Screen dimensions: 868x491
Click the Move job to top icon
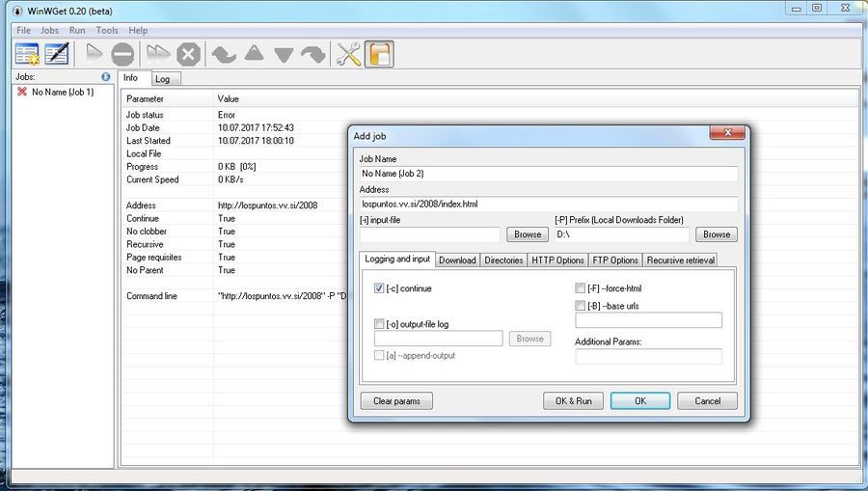tap(224, 54)
